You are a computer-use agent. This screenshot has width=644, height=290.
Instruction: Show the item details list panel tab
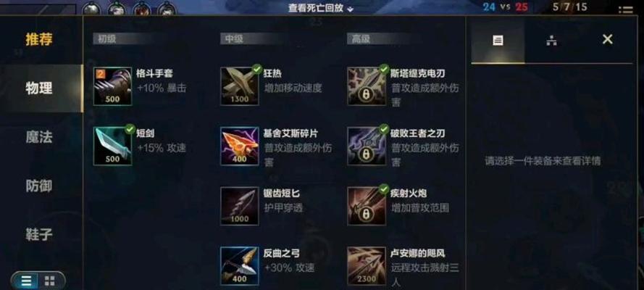(x=498, y=41)
